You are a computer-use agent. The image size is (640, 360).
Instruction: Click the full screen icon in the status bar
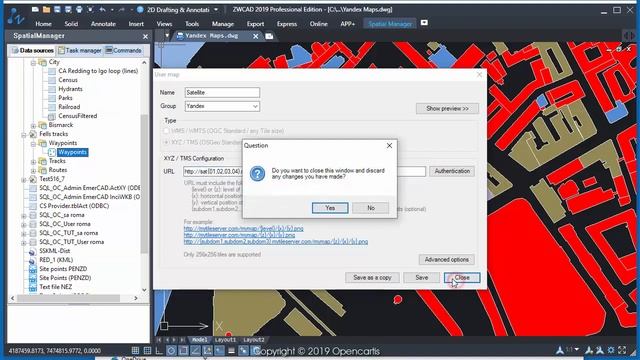(622, 350)
